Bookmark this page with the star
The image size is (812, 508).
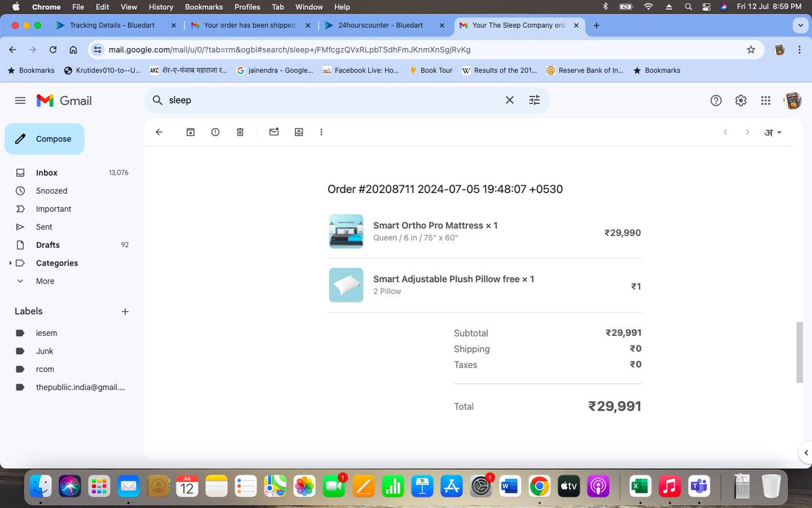pos(751,49)
